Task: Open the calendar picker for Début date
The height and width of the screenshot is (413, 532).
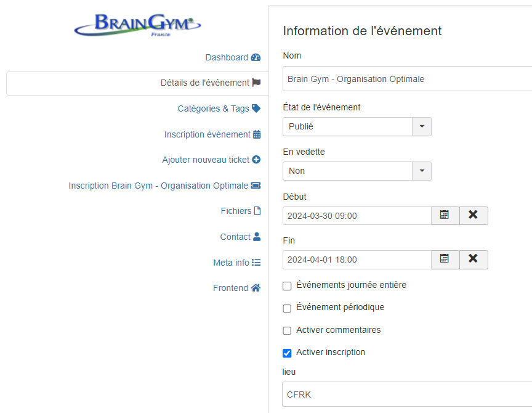Action: 445,216
